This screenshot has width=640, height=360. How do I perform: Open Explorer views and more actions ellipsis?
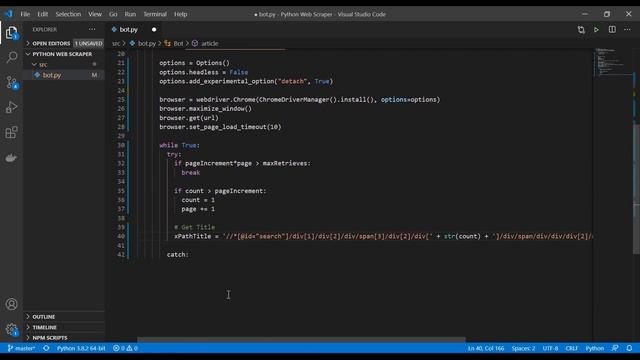click(92, 29)
